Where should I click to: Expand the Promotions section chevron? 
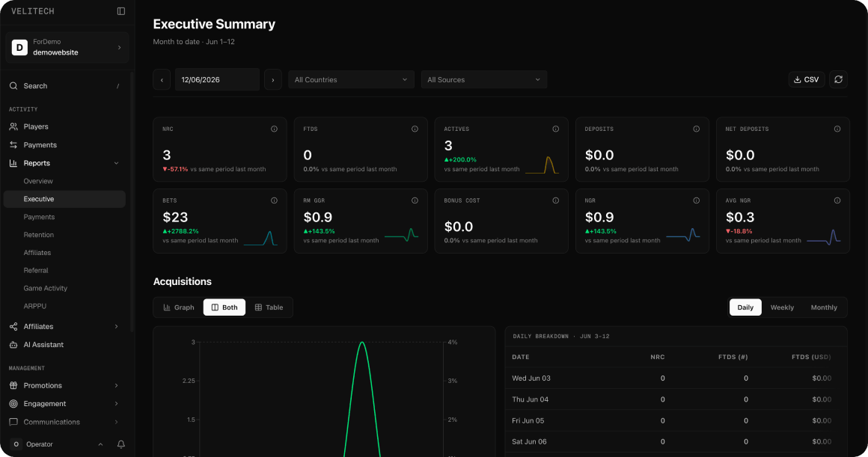pos(116,386)
